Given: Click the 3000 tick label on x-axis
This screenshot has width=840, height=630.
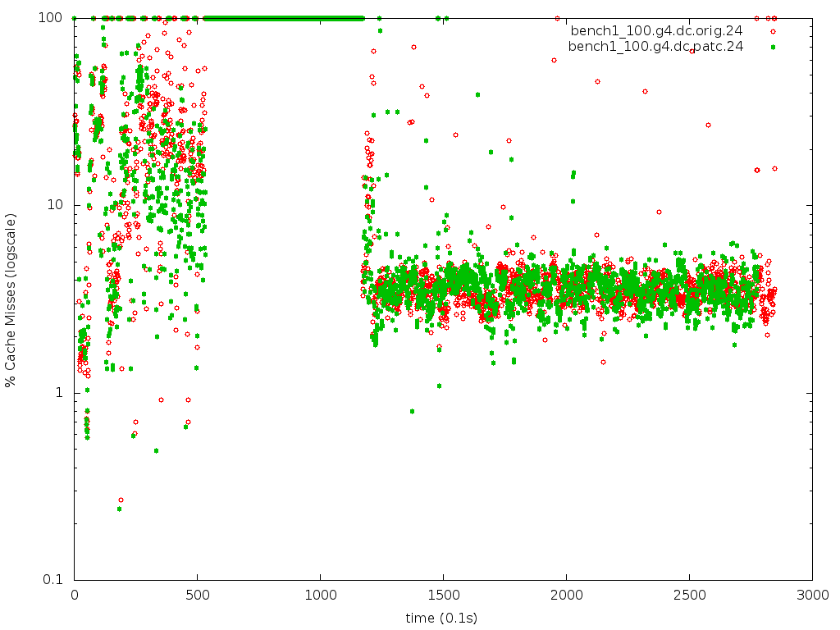Looking at the screenshot, I should [811, 596].
